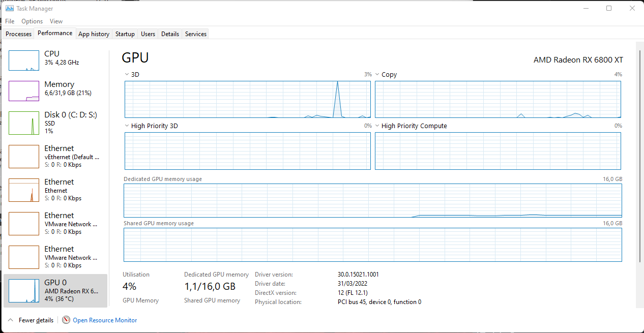Screen dimensions: 644x333
Task: Switch to the Processes tab
Action: 19,34
